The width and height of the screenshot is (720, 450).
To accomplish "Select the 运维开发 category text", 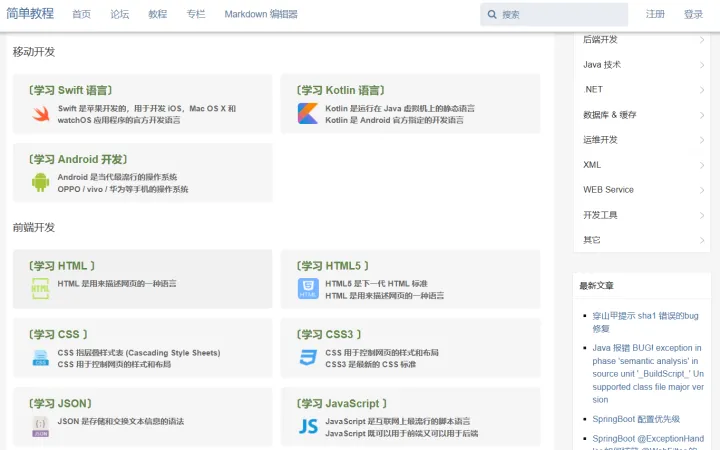I will pyautogui.click(x=600, y=140).
